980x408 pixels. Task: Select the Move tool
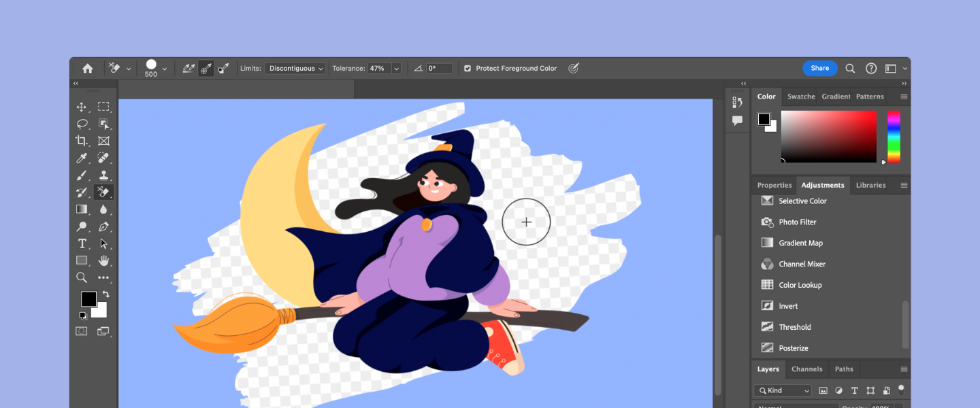[x=82, y=107]
